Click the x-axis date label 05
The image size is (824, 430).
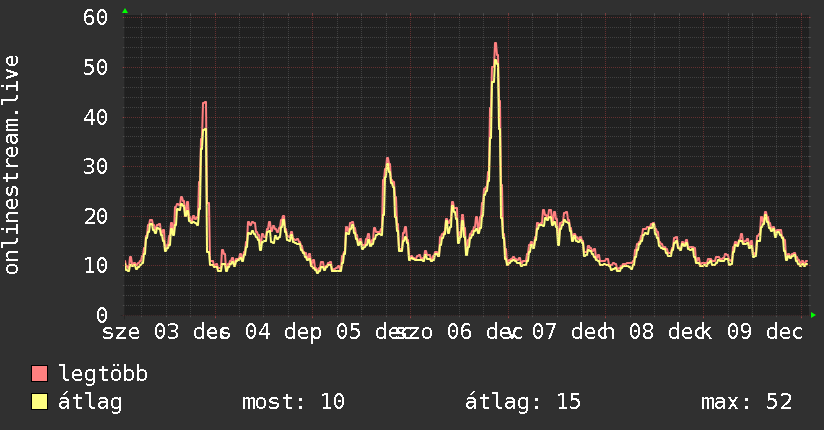tap(348, 332)
